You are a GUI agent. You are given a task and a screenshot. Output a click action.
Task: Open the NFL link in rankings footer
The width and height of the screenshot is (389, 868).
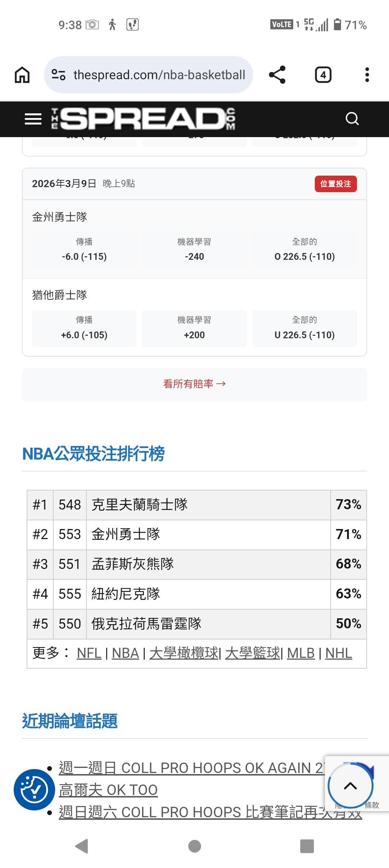pos(89,653)
